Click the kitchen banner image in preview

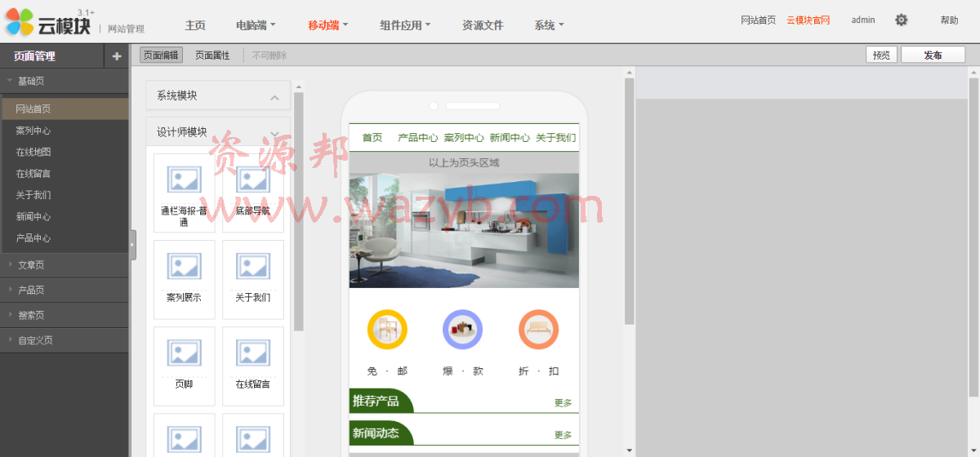464,230
